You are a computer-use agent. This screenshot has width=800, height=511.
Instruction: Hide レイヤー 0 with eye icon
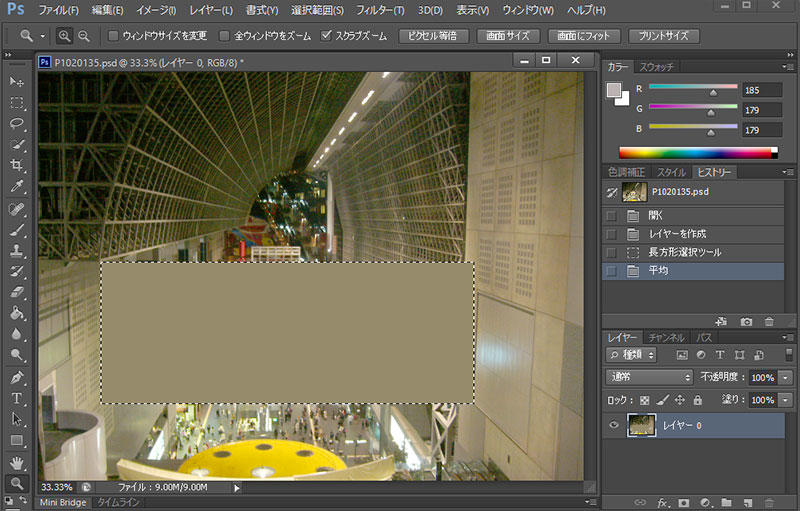(x=614, y=425)
